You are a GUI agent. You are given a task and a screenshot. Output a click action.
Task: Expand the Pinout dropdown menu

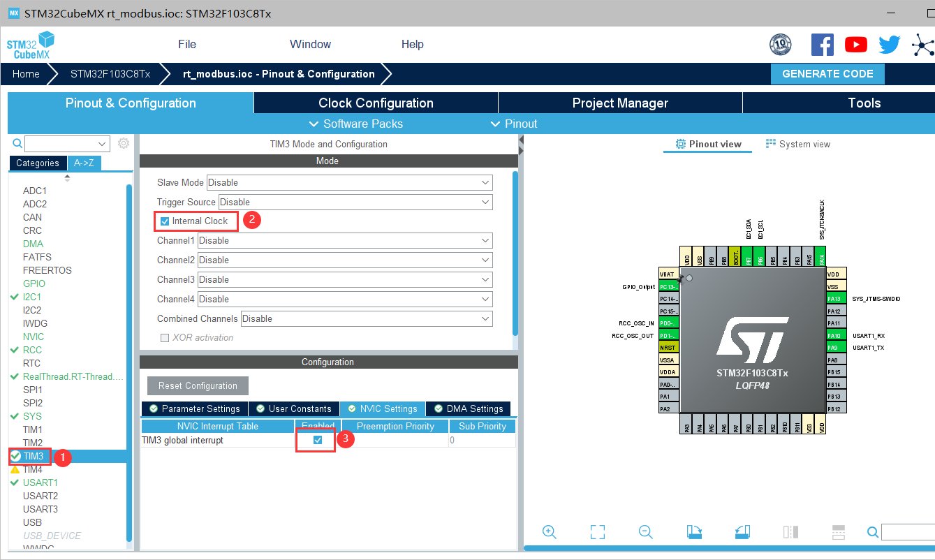[514, 124]
